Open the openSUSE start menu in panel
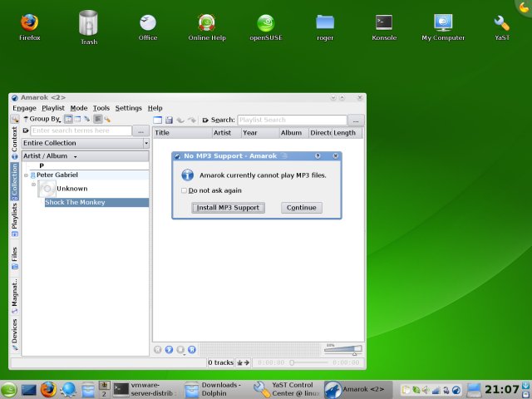 (9, 390)
